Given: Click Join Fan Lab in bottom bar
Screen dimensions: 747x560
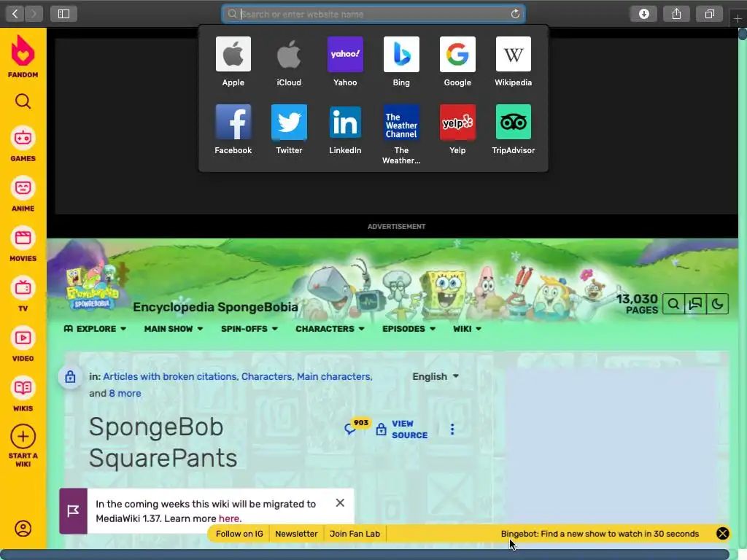Looking at the screenshot, I should 355,534.
